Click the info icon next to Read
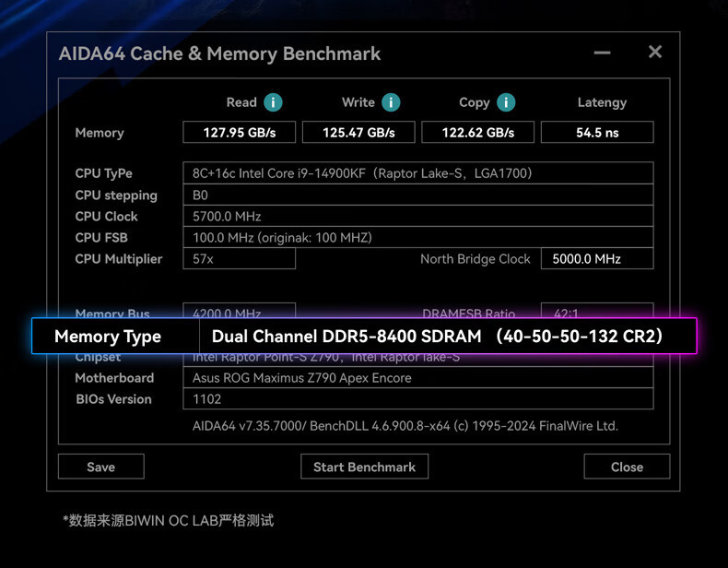Image resolution: width=728 pixels, height=568 pixels. tap(273, 102)
